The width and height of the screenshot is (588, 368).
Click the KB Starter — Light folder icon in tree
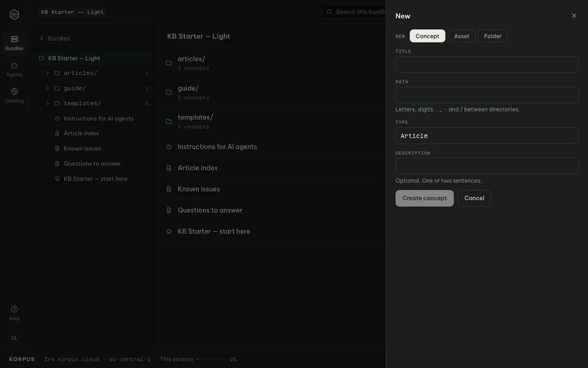tap(42, 58)
